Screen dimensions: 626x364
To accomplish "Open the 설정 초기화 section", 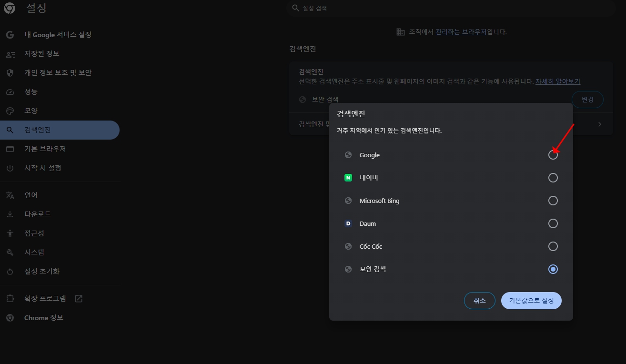I will (60, 272).
